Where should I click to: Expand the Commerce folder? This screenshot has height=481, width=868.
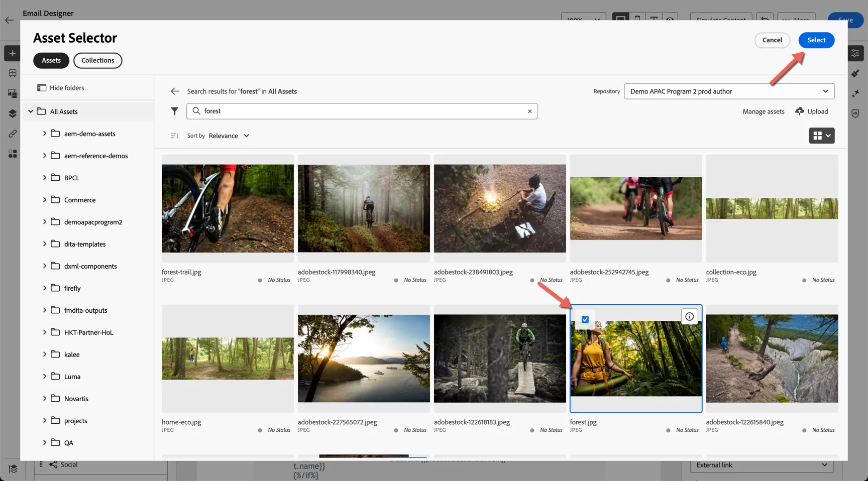44,200
